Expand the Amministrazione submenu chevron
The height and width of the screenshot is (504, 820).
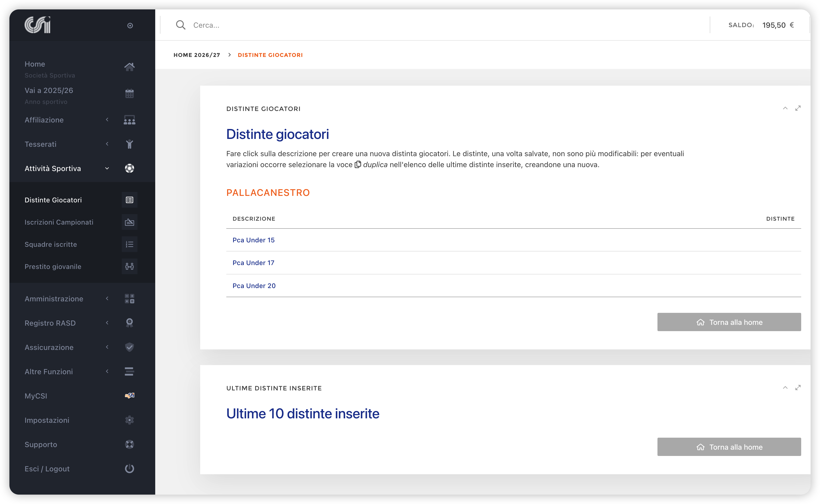click(x=107, y=299)
